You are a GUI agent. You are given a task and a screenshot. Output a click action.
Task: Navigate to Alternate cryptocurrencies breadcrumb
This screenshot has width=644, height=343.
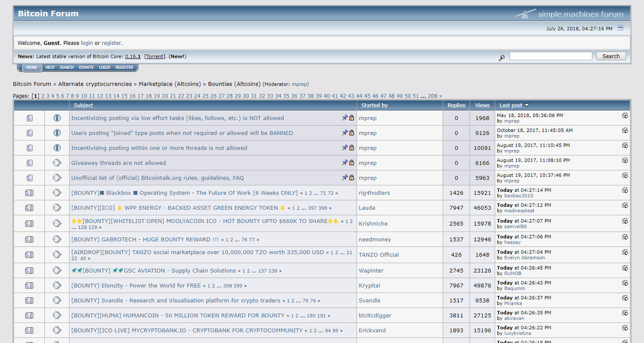click(x=95, y=84)
